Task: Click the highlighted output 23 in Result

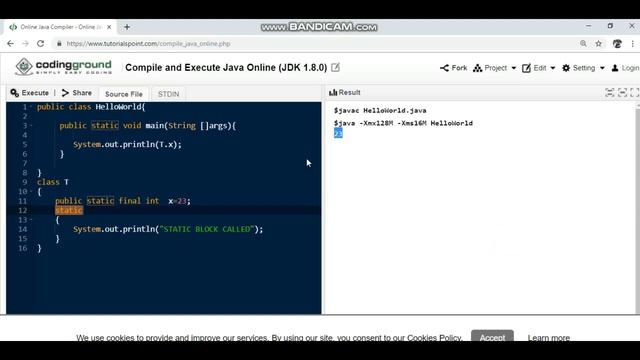Action: [x=338, y=133]
